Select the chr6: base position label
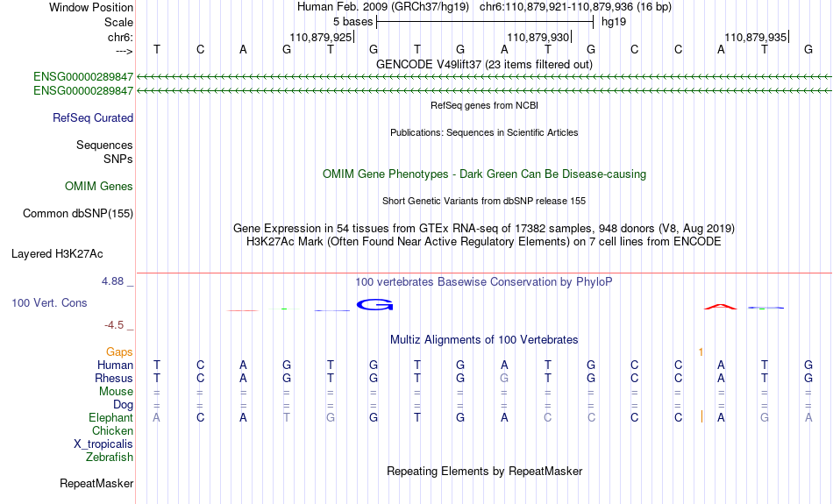833x504 pixels. coord(120,37)
